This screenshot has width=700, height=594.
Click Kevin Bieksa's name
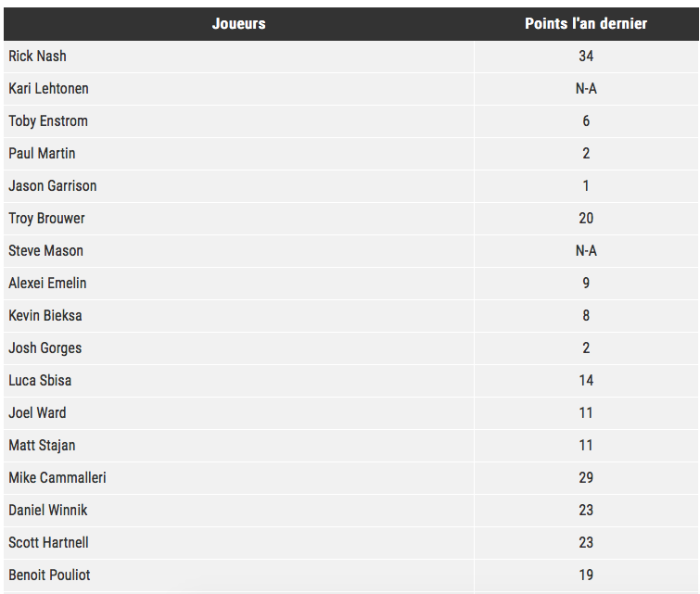(45, 316)
